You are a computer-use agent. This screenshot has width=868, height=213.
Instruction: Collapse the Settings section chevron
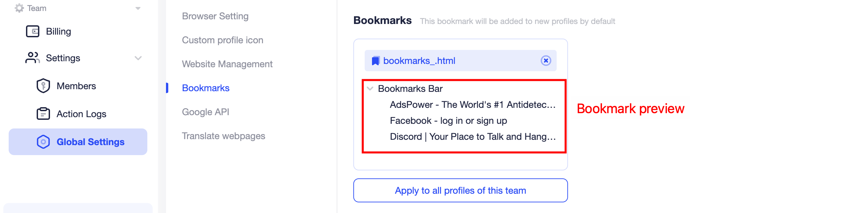(x=137, y=58)
